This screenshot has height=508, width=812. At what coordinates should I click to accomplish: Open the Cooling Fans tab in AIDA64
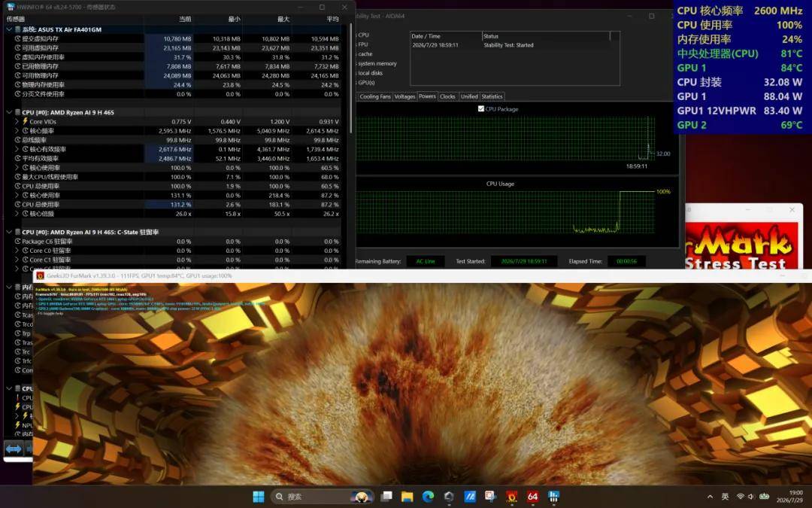(375, 96)
